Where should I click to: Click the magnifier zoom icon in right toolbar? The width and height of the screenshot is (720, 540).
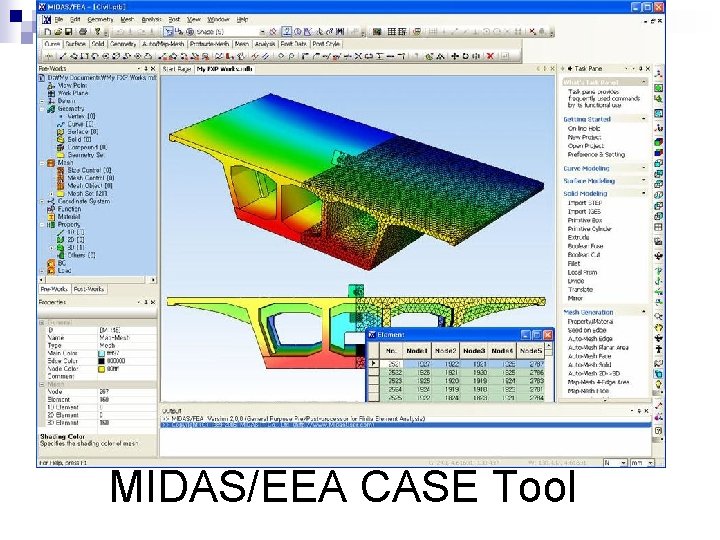coord(658,316)
